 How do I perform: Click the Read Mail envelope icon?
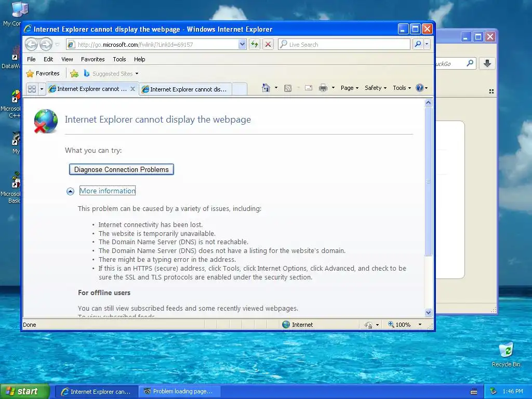pos(309,88)
